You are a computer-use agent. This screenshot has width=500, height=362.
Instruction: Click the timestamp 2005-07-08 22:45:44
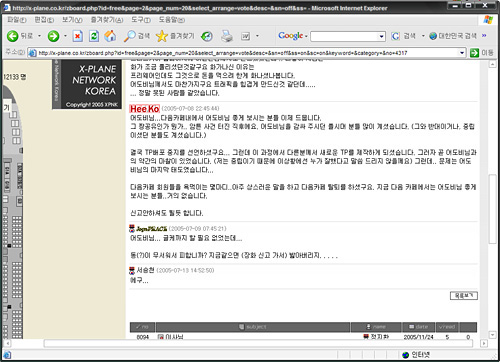click(190, 109)
